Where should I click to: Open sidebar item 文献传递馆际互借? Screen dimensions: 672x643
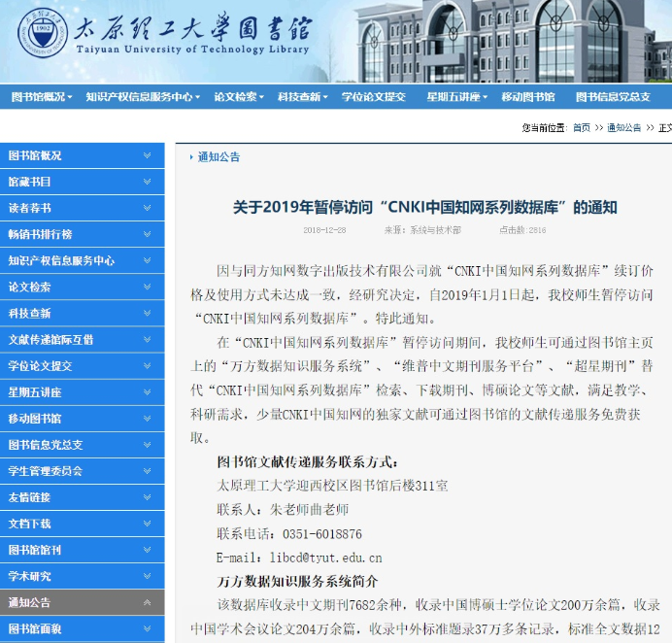point(82,340)
